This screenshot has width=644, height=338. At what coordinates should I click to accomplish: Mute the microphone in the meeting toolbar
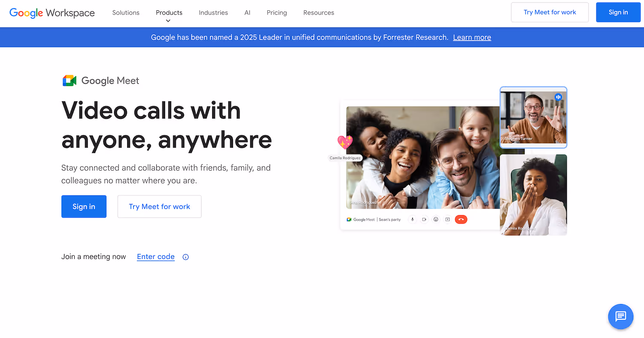pyautogui.click(x=412, y=219)
